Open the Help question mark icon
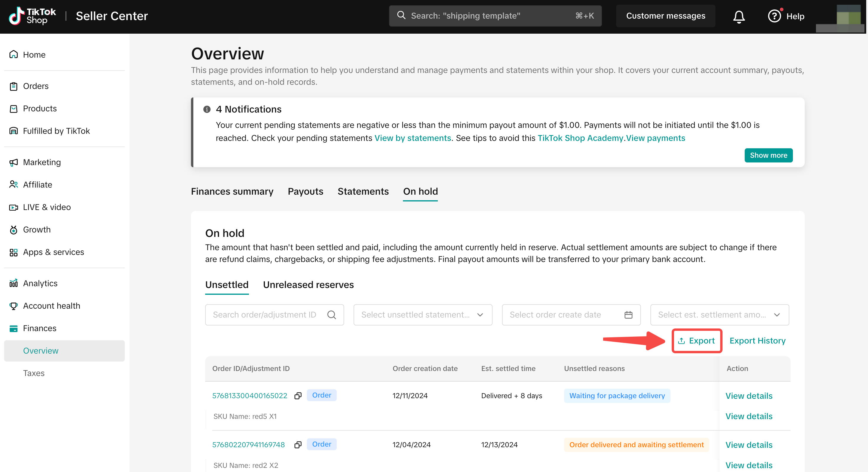Viewport: 868px width, 472px height. click(774, 16)
